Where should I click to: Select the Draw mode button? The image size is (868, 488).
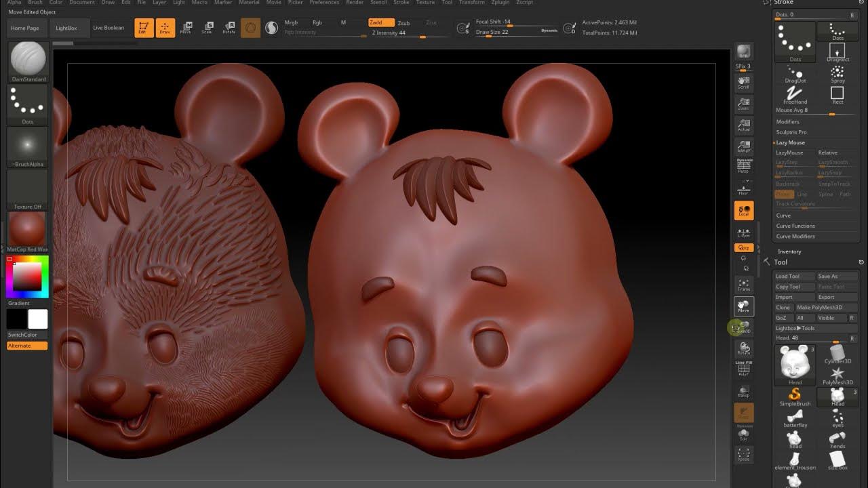click(165, 28)
